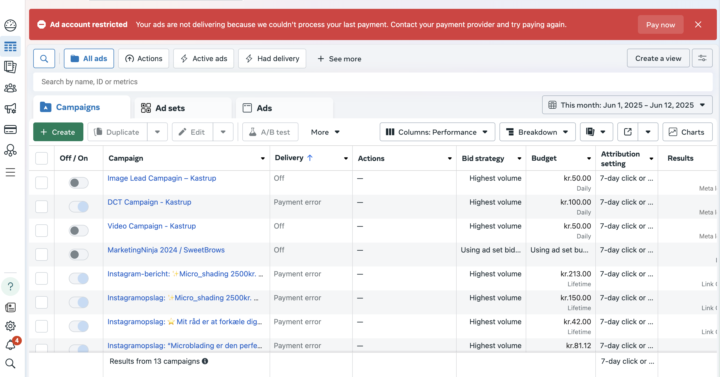Turn off the Instagram-bericht Micro_shading toggle
This screenshot has height=377, width=720.
click(79, 278)
